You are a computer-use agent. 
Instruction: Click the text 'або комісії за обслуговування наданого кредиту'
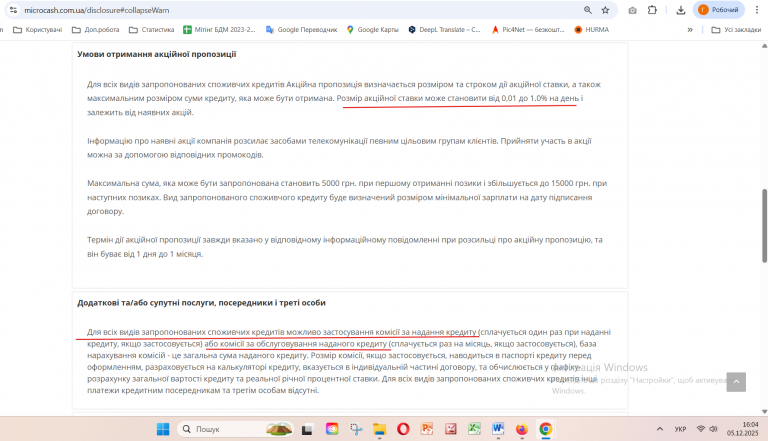295,344
